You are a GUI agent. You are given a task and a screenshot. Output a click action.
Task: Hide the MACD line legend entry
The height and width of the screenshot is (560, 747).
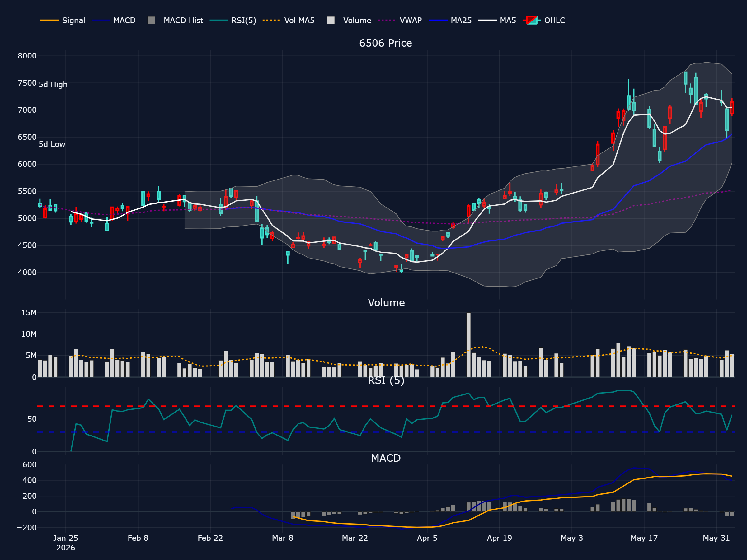pyautogui.click(x=114, y=20)
